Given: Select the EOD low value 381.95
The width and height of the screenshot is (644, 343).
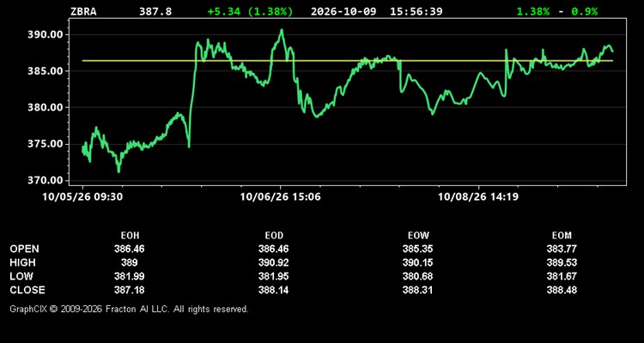Looking at the screenshot, I should pyautogui.click(x=274, y=276).
